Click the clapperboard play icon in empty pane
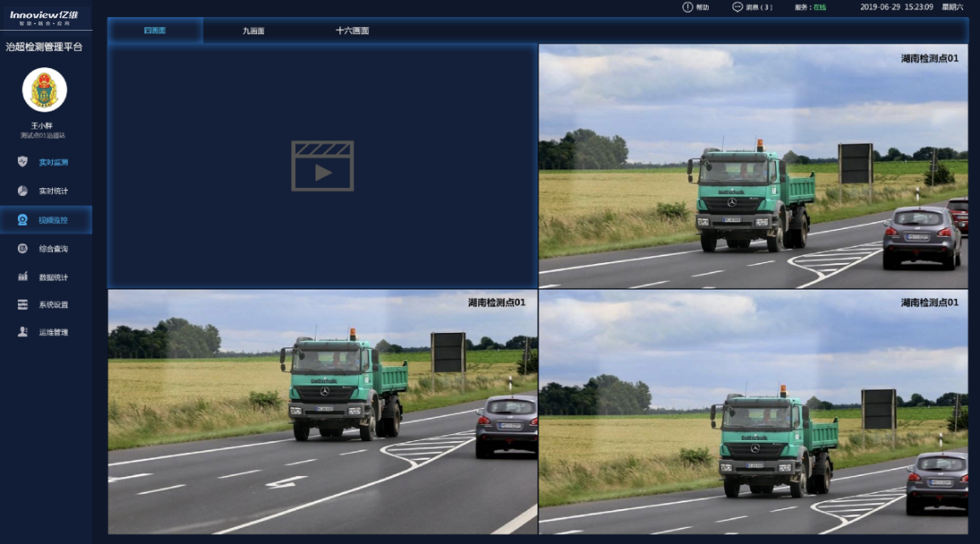Viewport: 980px width, 544px height. click(322, 166)
